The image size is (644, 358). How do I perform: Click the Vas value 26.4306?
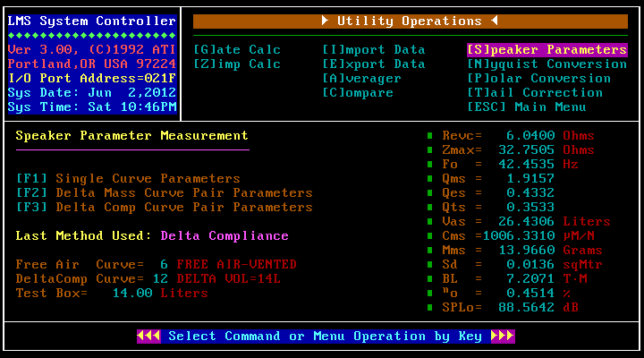tap(527, 222)
